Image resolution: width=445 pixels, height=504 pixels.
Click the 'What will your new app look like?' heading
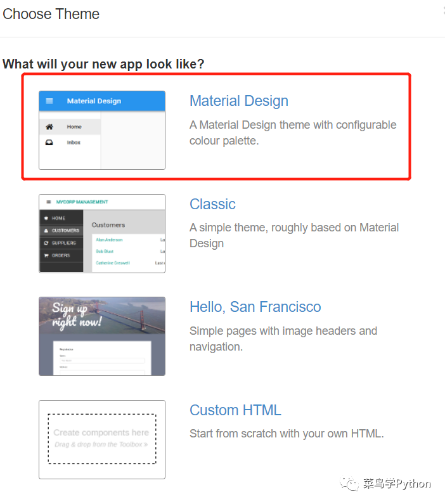pos(103,64)
